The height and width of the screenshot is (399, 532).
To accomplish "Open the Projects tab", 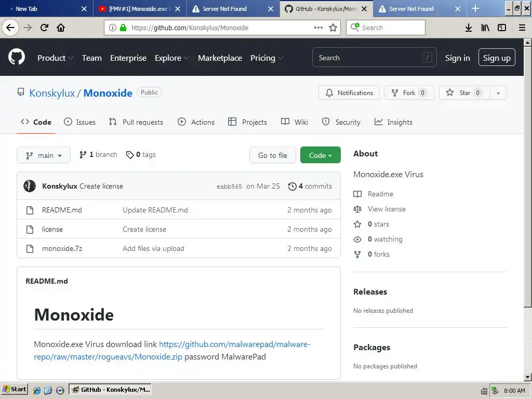I will tap(248, 122).
